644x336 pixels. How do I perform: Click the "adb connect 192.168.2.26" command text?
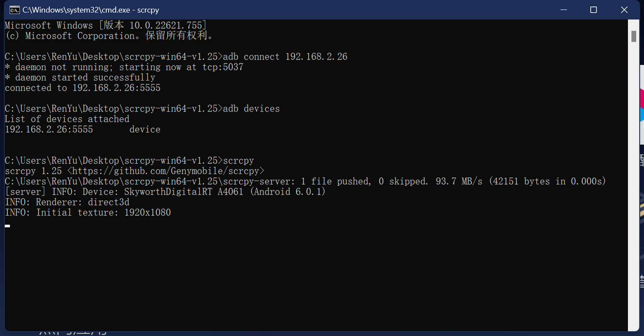tap(285, 57)
